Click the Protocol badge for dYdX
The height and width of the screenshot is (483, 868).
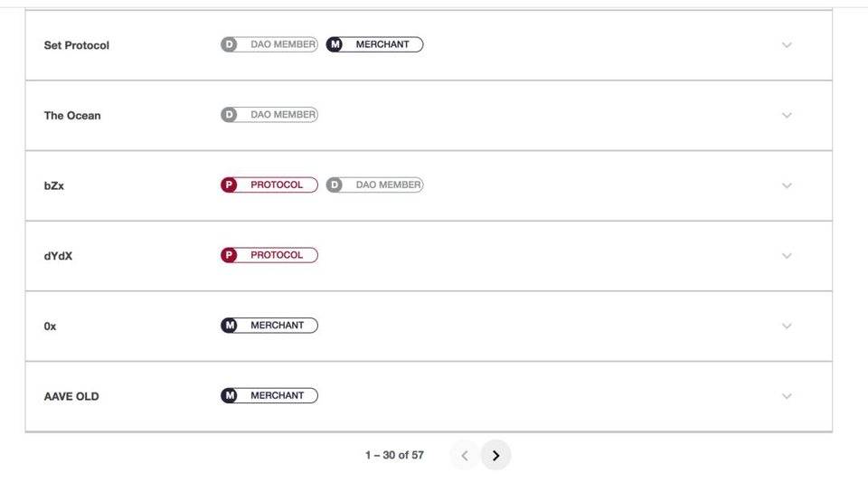click(x=269, y=255)
